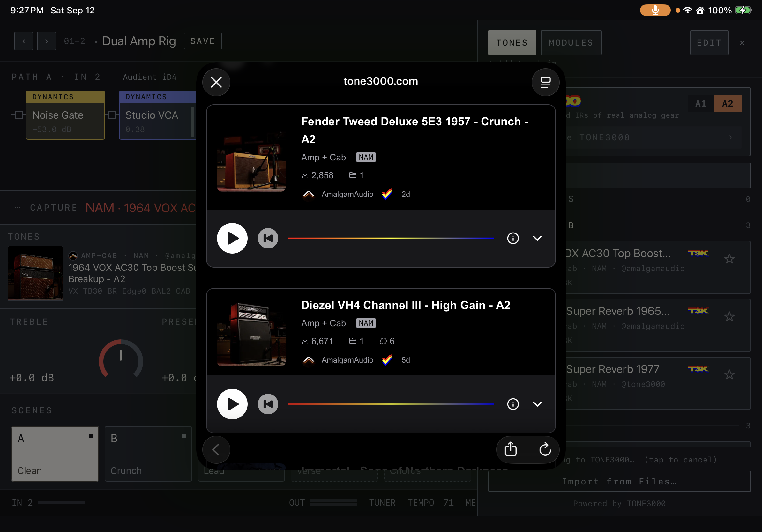The image size is (762, 532).
Task: Open the VOX AC30 Top Boost tone entry
Action: coord(658,267)
